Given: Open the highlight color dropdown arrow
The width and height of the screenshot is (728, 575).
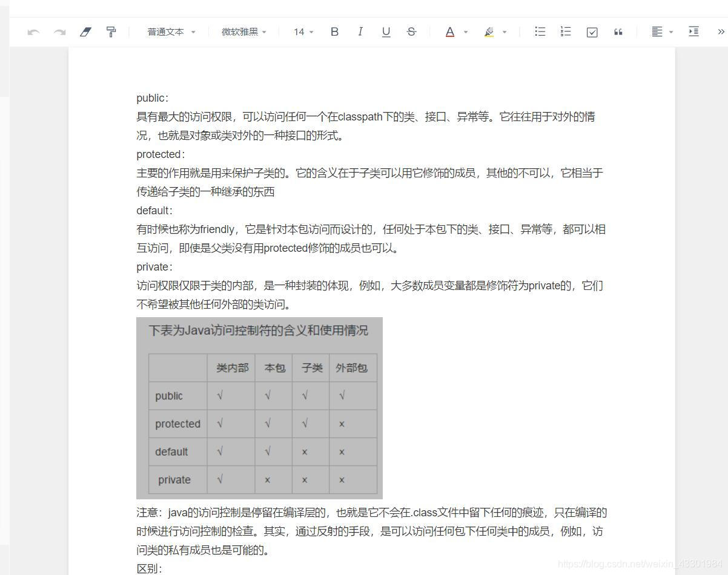Looking at the screenshot, I should (505, 32).
